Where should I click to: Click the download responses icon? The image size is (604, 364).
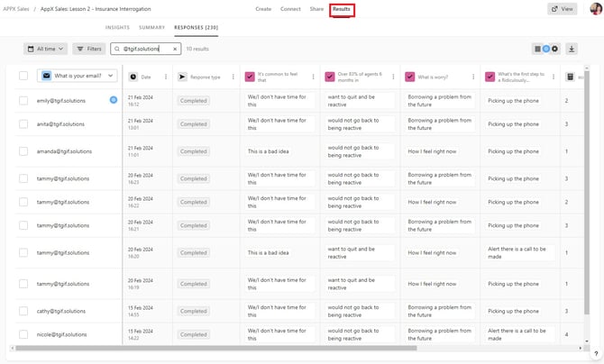tap(572, 49)
